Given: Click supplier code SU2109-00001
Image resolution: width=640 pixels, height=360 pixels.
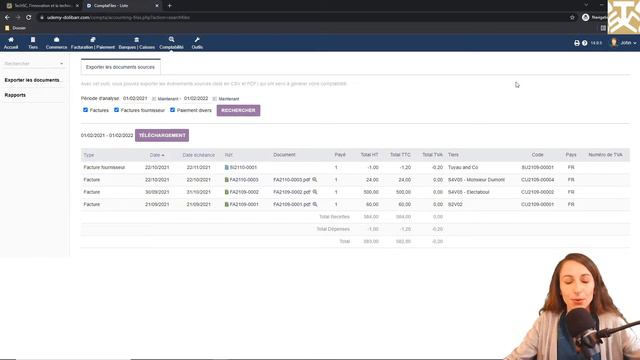Looking at the screenshot, I should coord(537,167).
